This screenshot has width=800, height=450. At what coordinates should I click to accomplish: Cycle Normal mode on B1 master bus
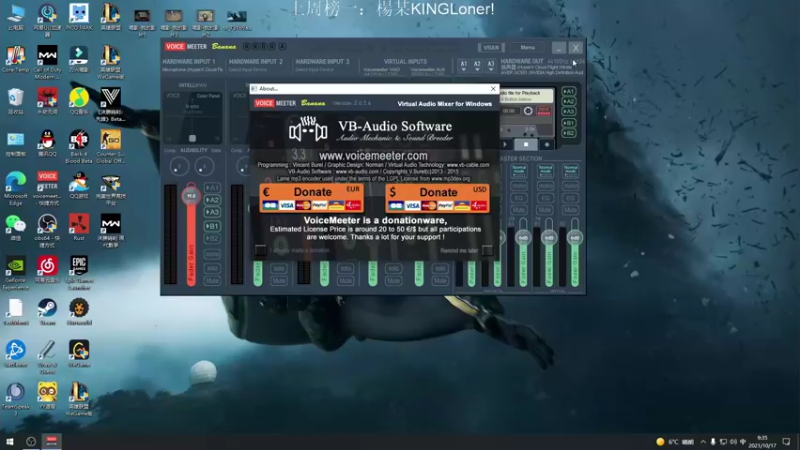coord(545,170)
